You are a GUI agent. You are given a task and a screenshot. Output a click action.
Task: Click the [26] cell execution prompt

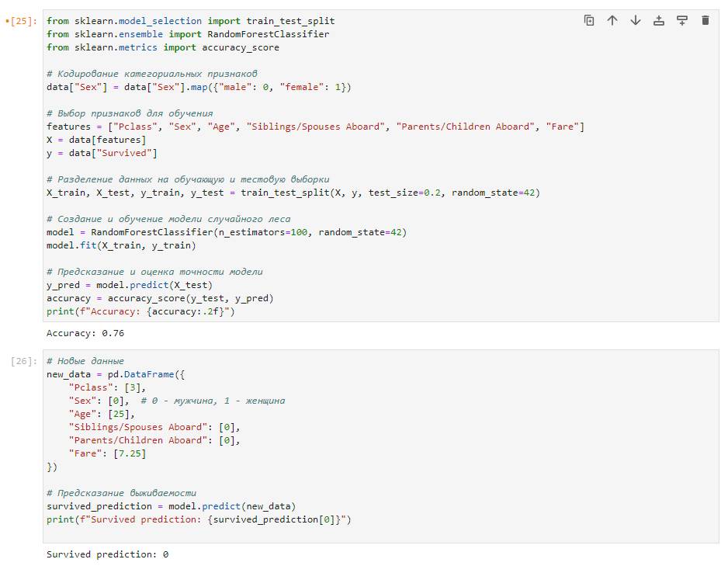click(x=23, y=361)
